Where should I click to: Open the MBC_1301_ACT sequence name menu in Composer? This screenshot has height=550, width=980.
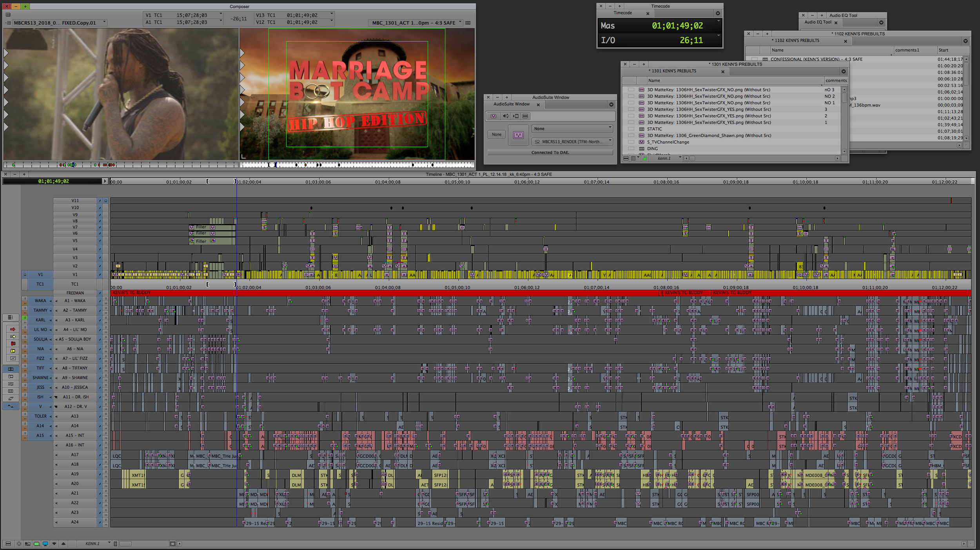point(416,23)
